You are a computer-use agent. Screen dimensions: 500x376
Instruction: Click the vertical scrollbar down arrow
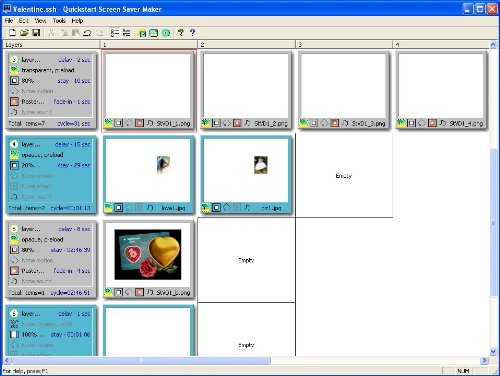point(493,352)
